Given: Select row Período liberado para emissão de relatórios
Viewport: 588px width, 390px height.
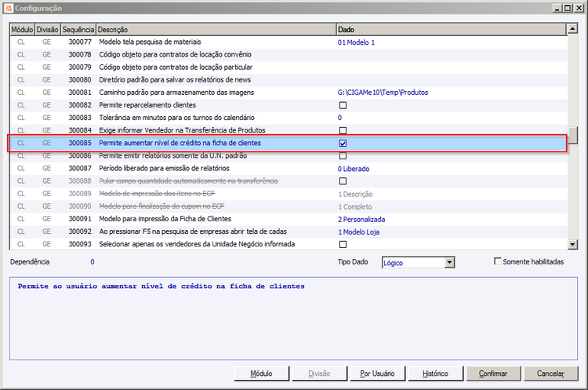Looking at the screenshot, I should coord(288,169).
